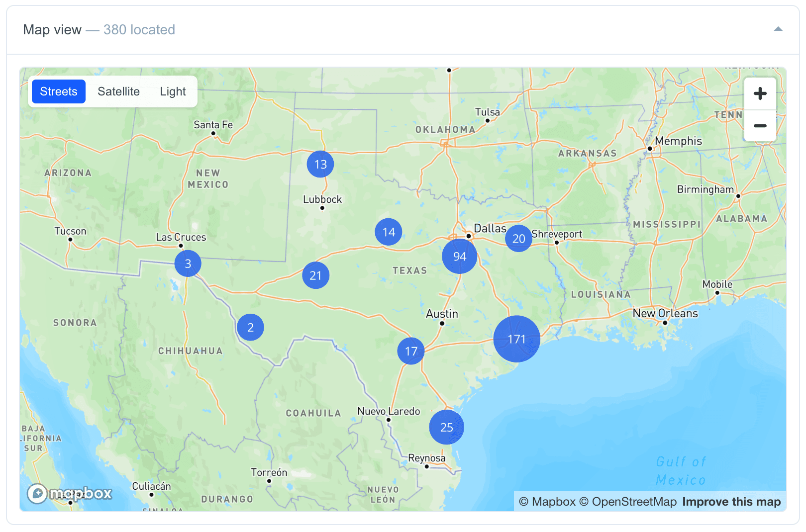Click the Tucson city label

pyautogui.click(x=70, y=231)
